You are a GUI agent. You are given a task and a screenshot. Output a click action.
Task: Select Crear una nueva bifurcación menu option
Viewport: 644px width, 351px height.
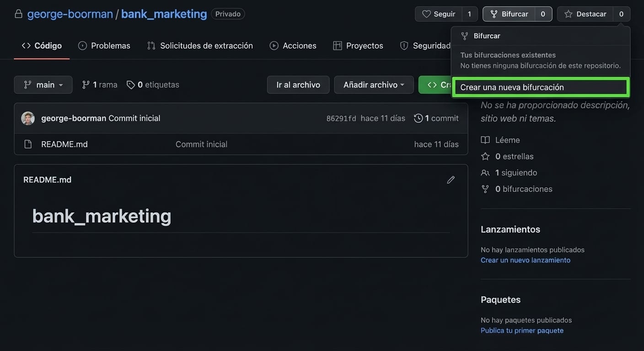pos(541,87)
